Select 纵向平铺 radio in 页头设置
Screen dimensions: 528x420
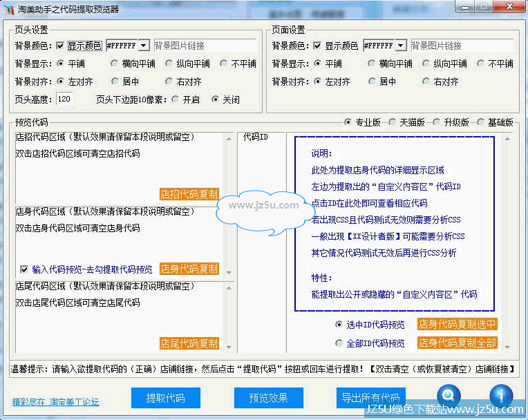click(x=169, y=64)
